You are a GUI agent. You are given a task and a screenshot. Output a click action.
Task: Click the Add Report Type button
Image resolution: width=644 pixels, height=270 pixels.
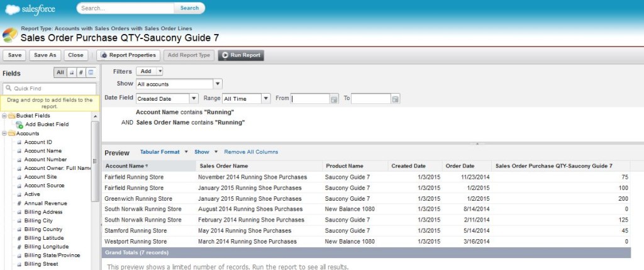point(189,55)
